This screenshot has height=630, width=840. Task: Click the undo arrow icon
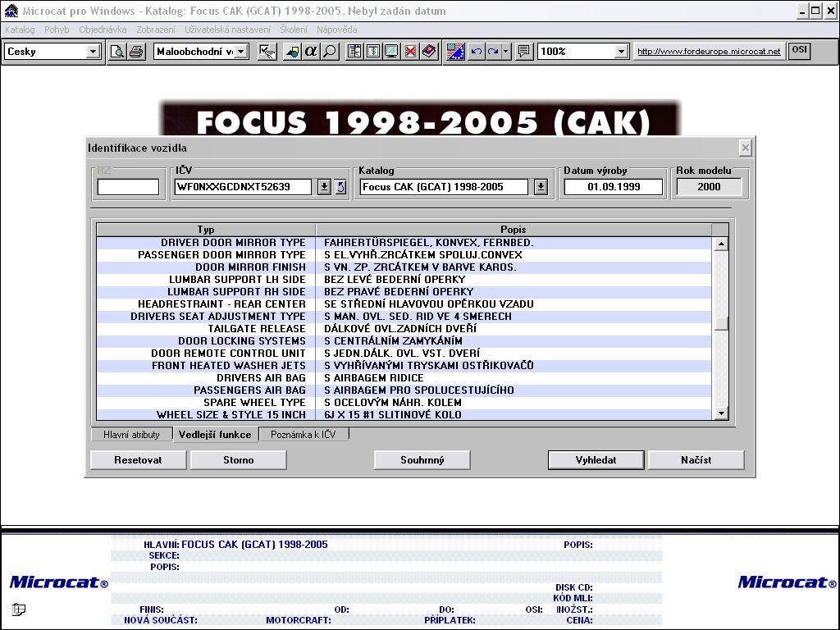tap(476, 52)
